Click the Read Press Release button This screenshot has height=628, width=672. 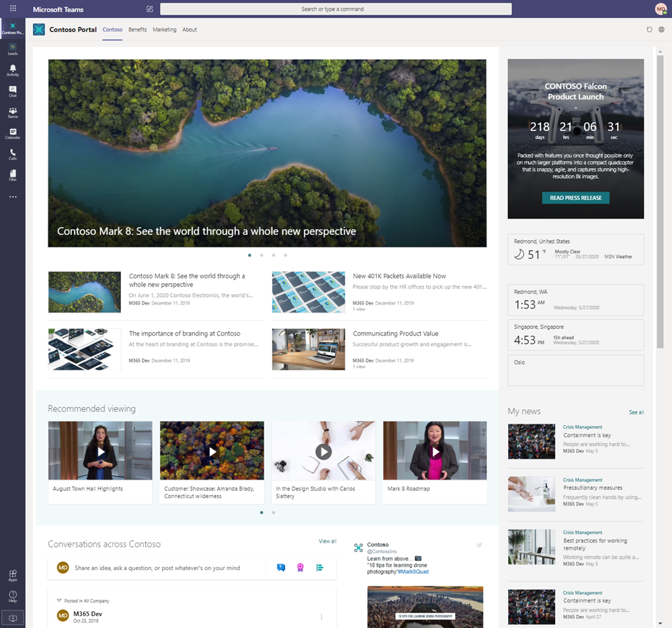tap(576, 198)
